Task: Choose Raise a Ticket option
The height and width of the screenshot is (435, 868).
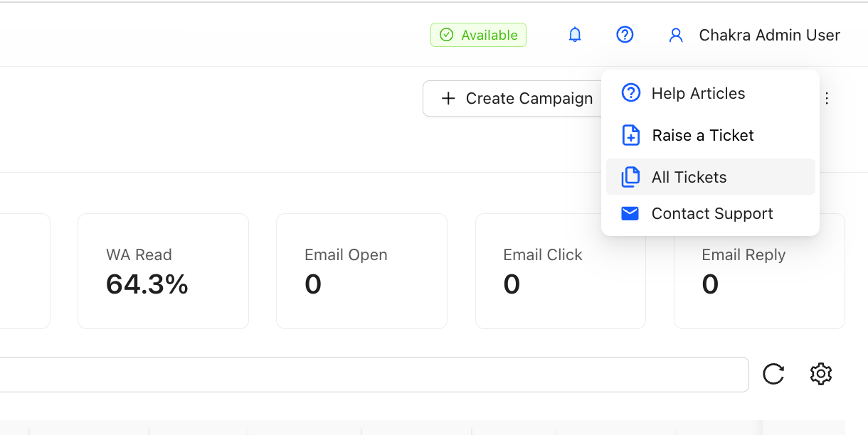Action: point(702,135)
